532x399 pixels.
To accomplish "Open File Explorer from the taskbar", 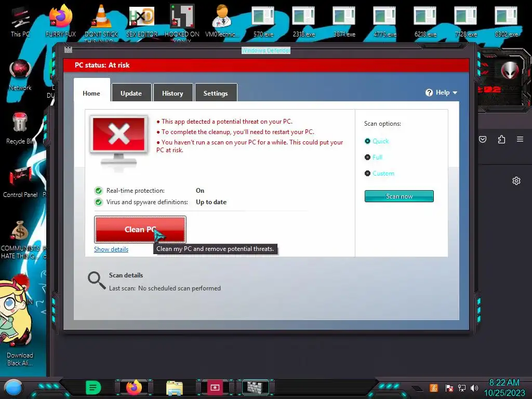I will tap(175, 388).
